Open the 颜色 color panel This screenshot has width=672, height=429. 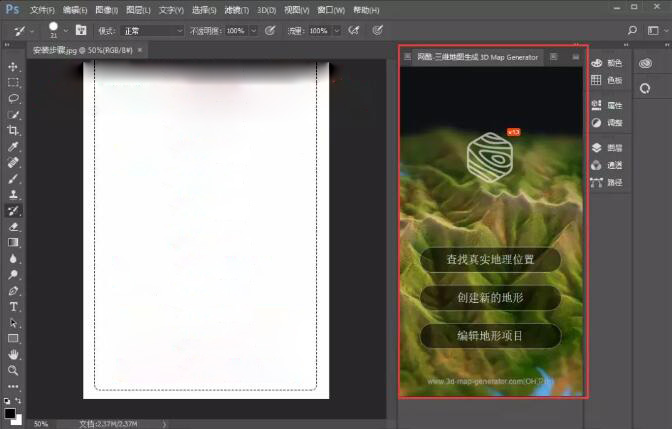(607, 63)
